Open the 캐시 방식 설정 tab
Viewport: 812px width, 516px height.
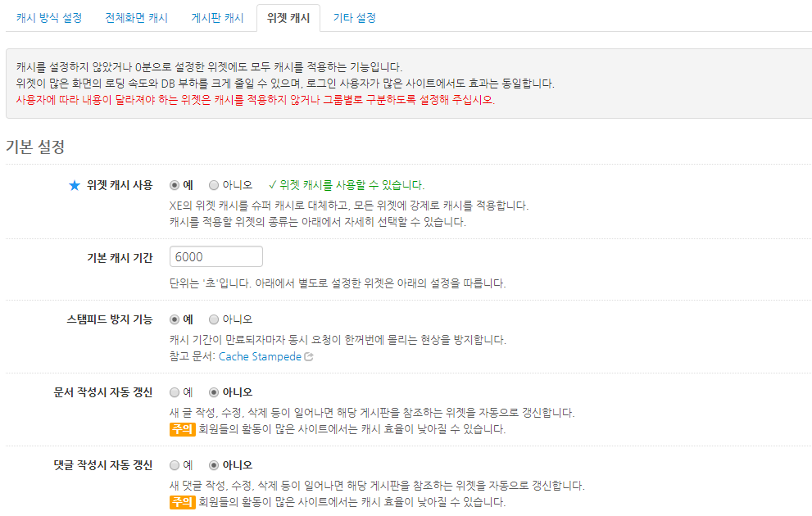[x=49, y=17]
